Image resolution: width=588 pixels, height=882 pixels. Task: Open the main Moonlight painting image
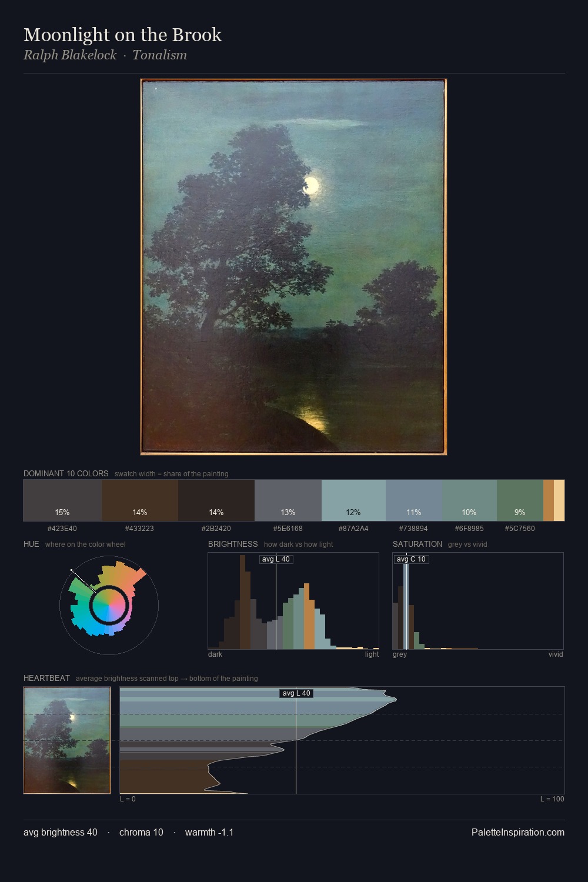tap(293, 267)
